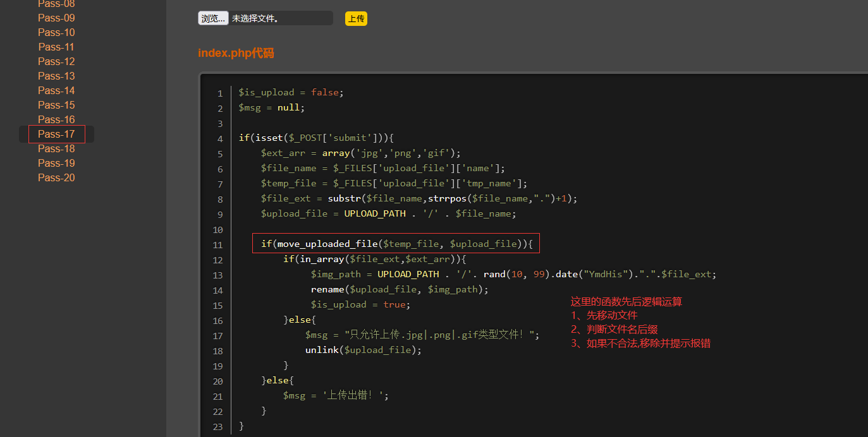
Task: Click the unlink($upload_file) code line
Action: [363, 350]
